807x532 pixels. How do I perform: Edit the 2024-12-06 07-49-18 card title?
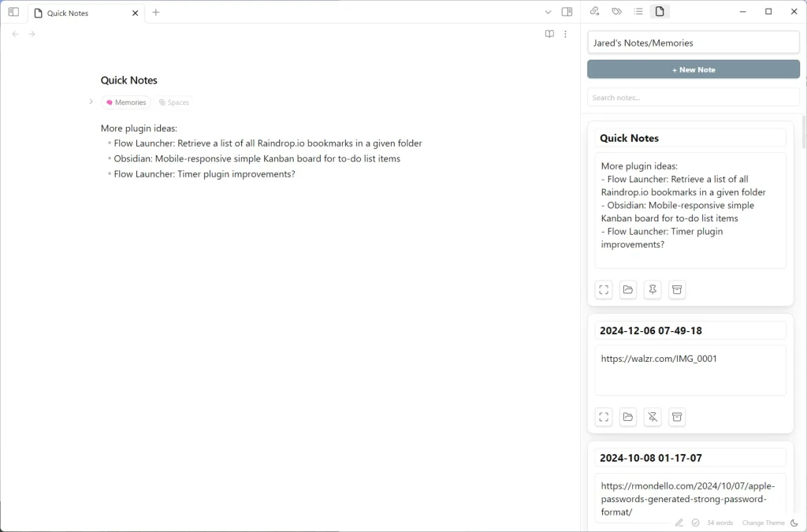coord(690,330)
